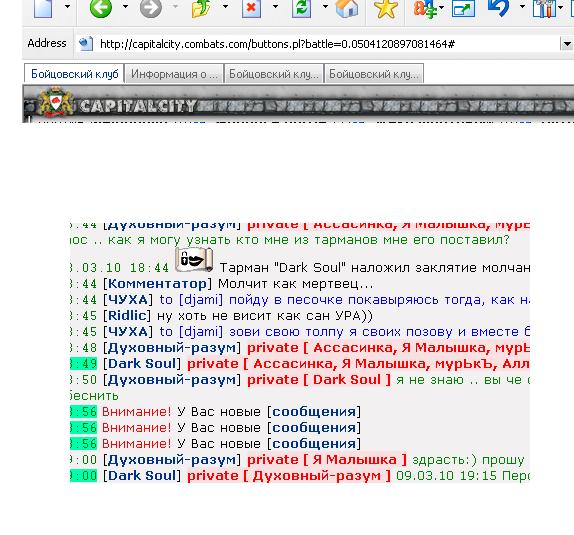The height and width of the screenshot is (535, 574).
Task: Click the 'Address' label beside URL field
Action: coord(47,43)
